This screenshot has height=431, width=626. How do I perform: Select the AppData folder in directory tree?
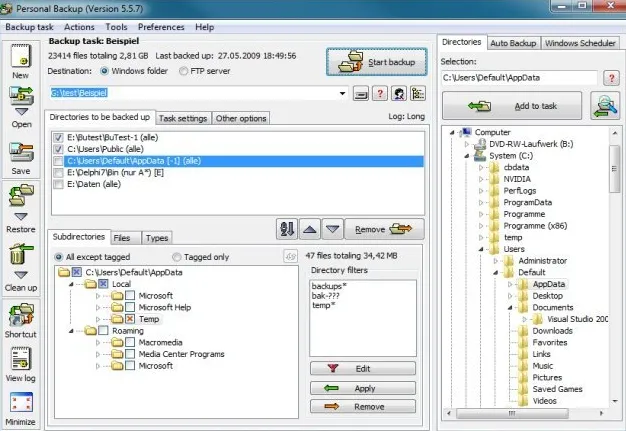tap(549, 284)
